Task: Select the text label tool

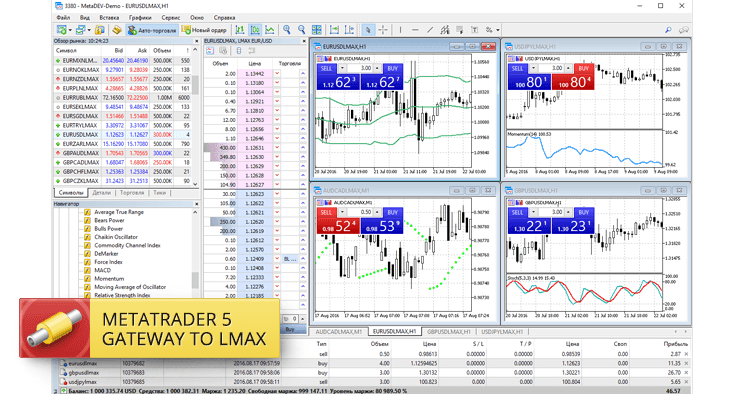Action: [474, 30]
